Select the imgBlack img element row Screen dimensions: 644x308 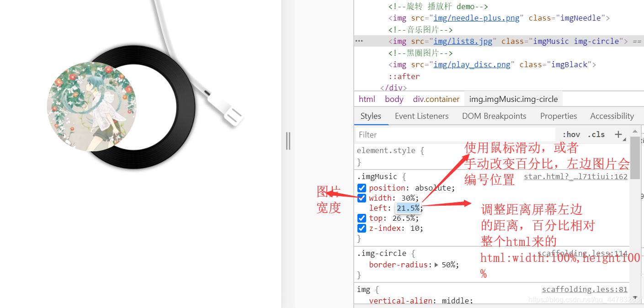tap(492, 64)
